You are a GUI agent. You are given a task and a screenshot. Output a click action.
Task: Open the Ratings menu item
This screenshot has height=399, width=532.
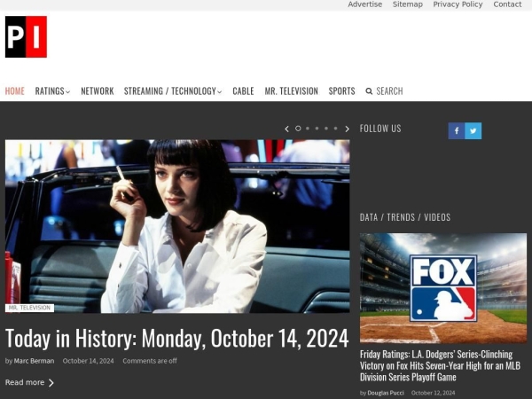[x=50, y=91]
